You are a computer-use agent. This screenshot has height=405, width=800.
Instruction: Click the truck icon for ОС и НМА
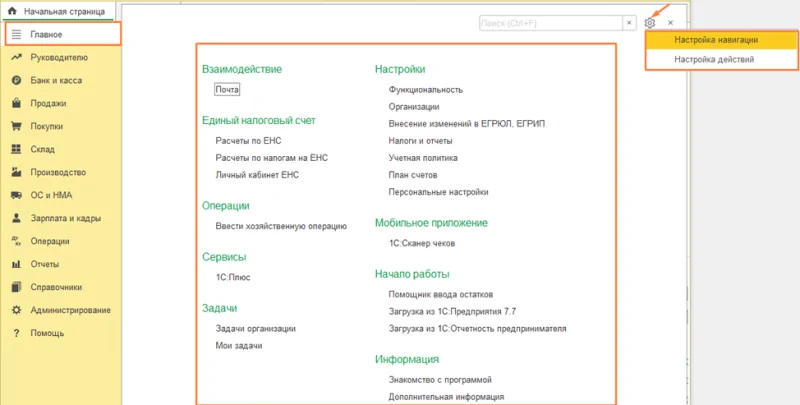pyautogui.click(x=16, y=195)
